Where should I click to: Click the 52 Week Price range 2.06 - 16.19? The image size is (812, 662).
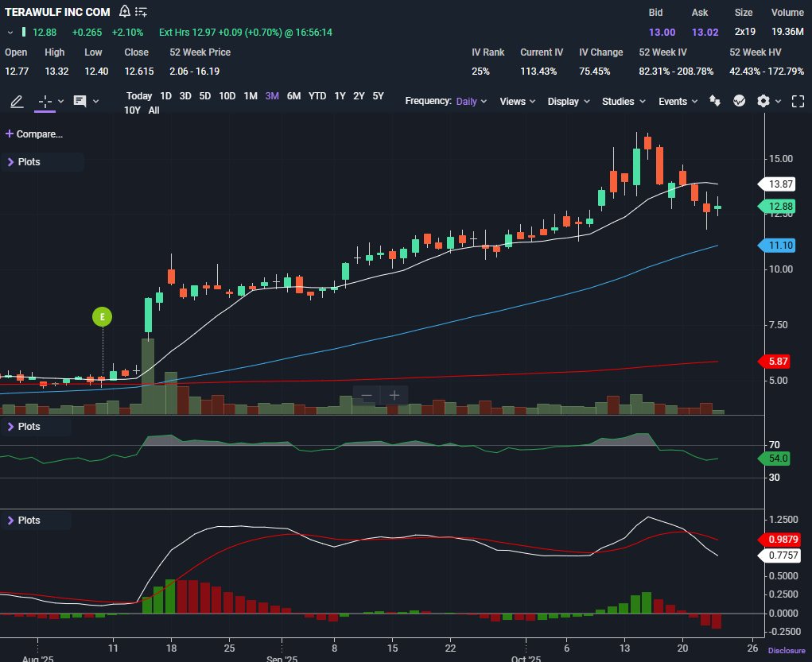194,72
